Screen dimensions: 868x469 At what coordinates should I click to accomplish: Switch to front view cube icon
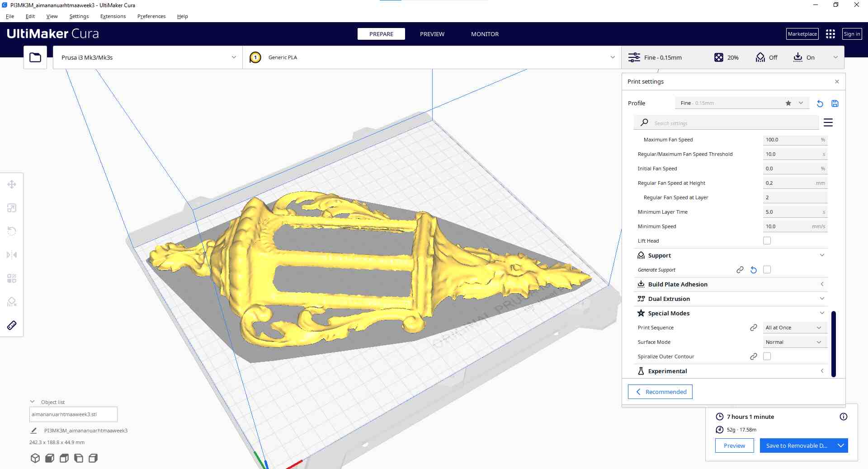pyautogui.click(x=50, y=458)
